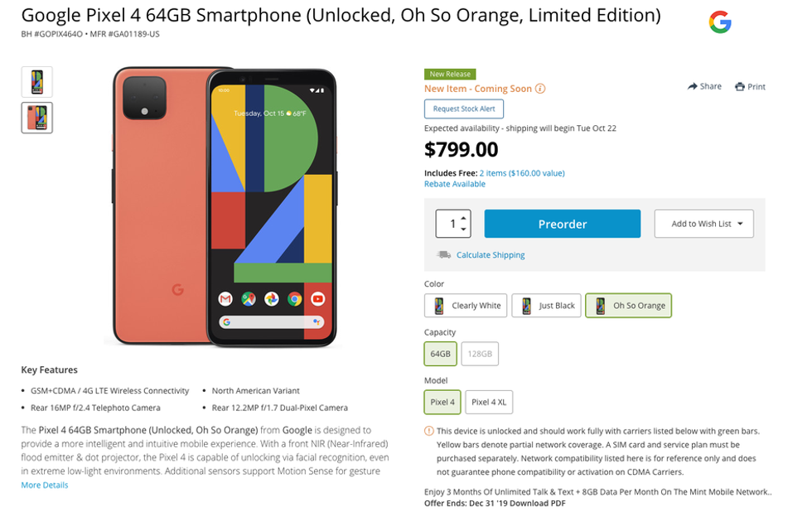The width and height of the screenshot is (812, 512).
Task: Open the Rebate Available link
Action: pyautogui.click(x=454, y=184)
